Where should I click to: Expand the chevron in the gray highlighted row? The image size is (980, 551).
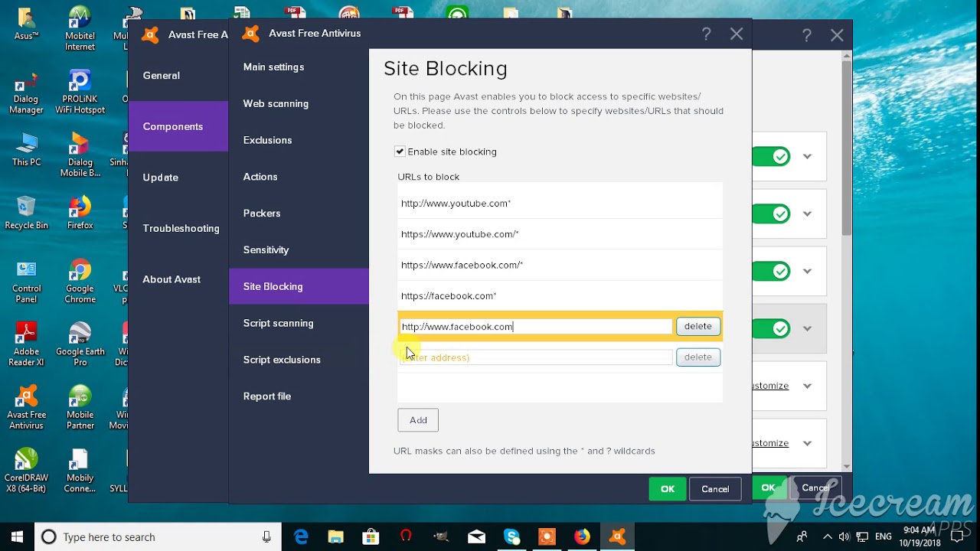click(x=807, y=328)
